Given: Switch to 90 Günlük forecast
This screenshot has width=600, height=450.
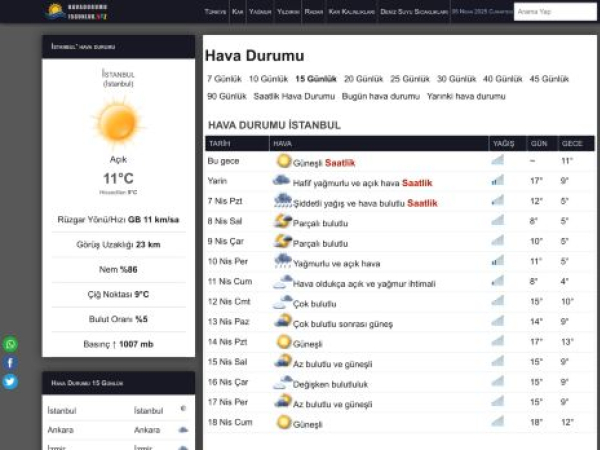Looking at the screenshot, I should tap(227, 96).
